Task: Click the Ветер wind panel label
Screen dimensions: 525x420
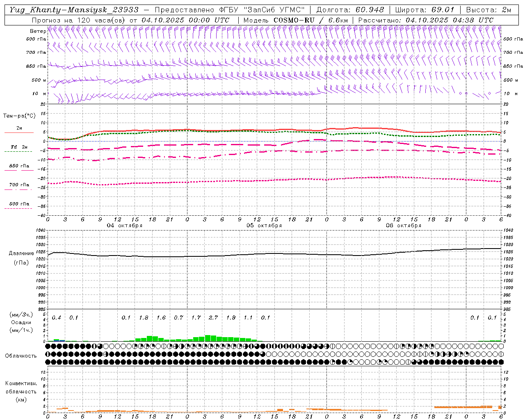Action: coord(38,31)
